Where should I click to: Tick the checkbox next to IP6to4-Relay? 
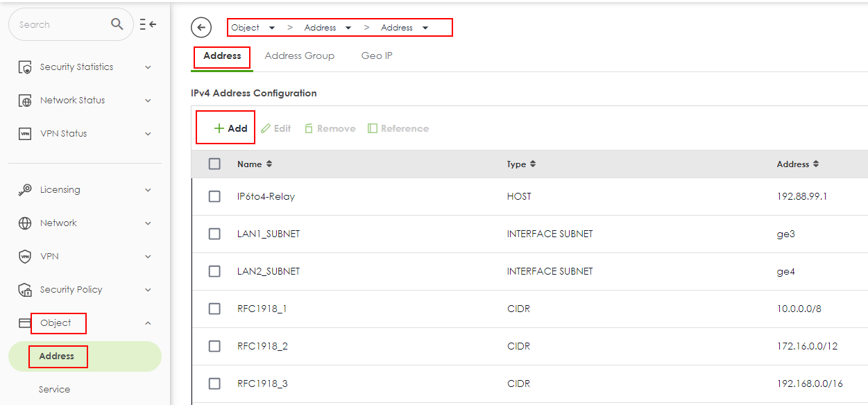coord(214,196)
